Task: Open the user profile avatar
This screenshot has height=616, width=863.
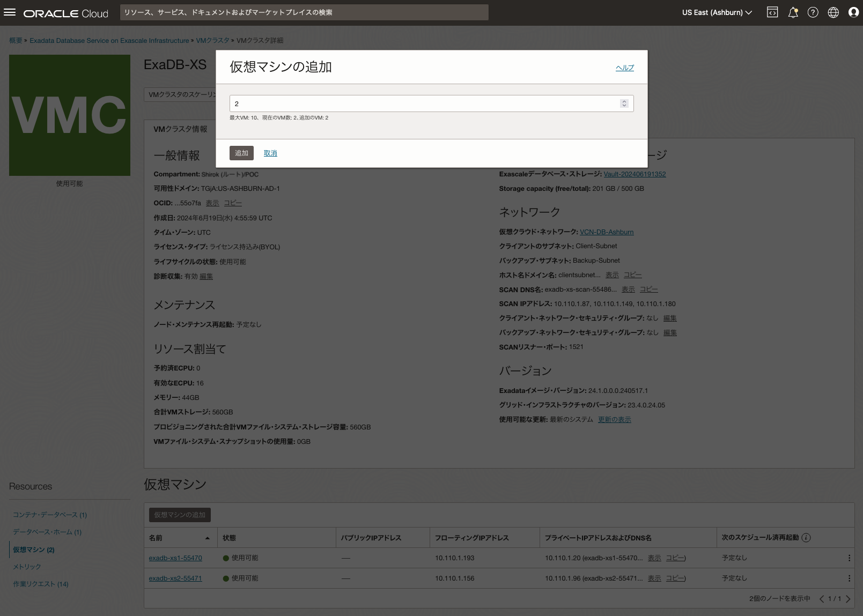Action: 853,12
